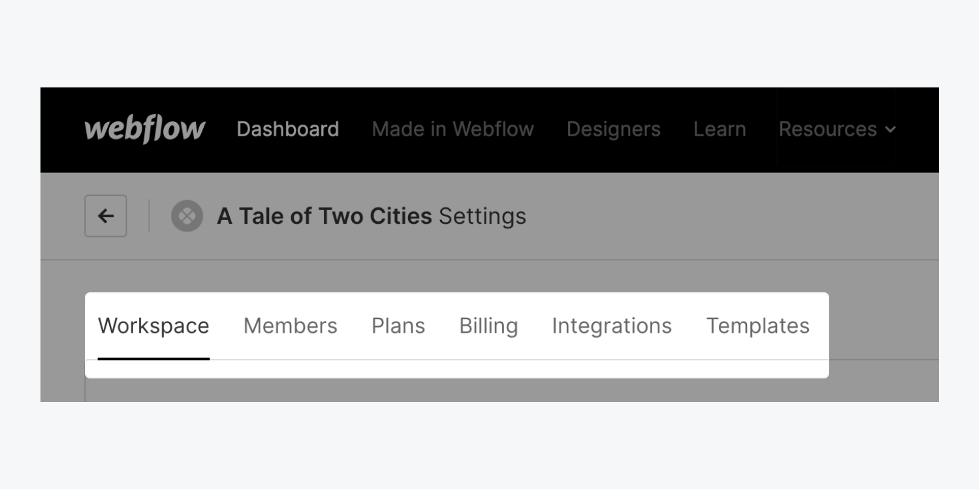Switch to the Members tab
The width and height of the screenshot is (980, 490).
click(290, 326)
